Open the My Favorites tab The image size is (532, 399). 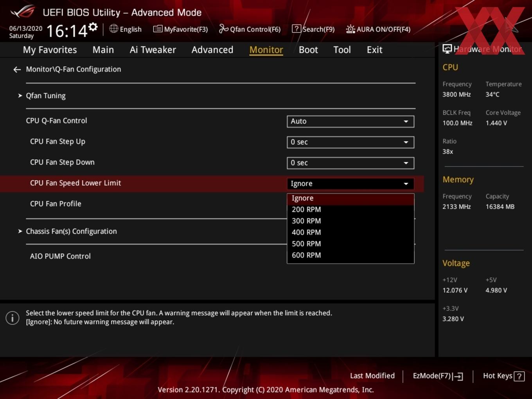click(50, 50)
